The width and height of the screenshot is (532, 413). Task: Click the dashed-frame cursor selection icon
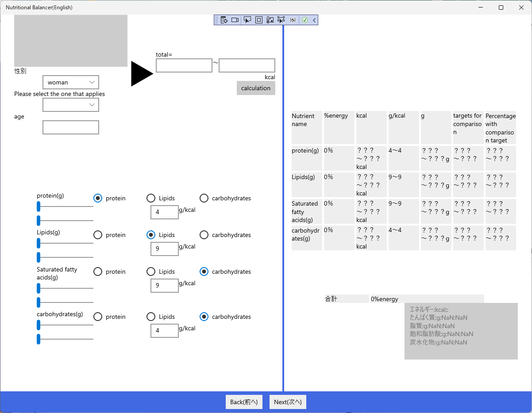coord(281,20)
